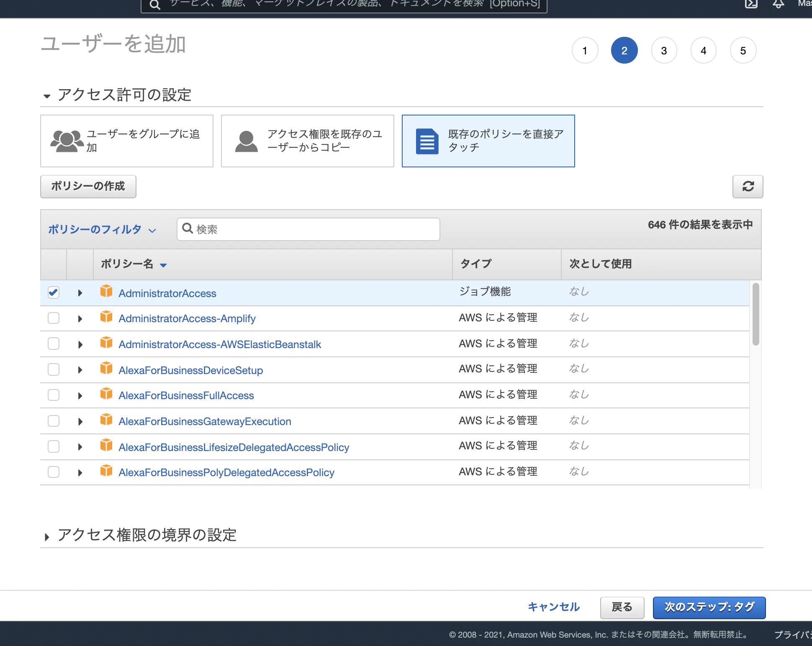Open the ポリシーのフィルタ dropdown
Viewport: 812px width, 646px height.
(x=102, y=229)
